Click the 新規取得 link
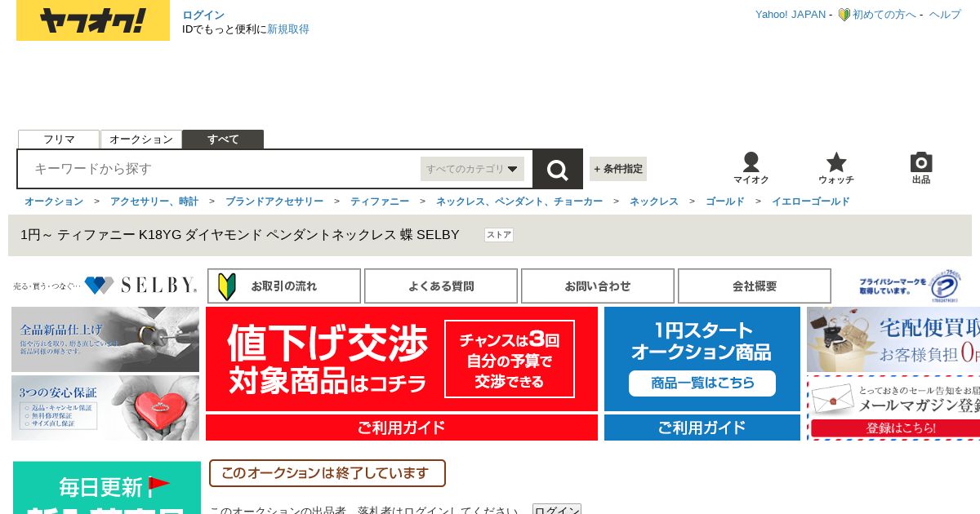 click(288, 29)
